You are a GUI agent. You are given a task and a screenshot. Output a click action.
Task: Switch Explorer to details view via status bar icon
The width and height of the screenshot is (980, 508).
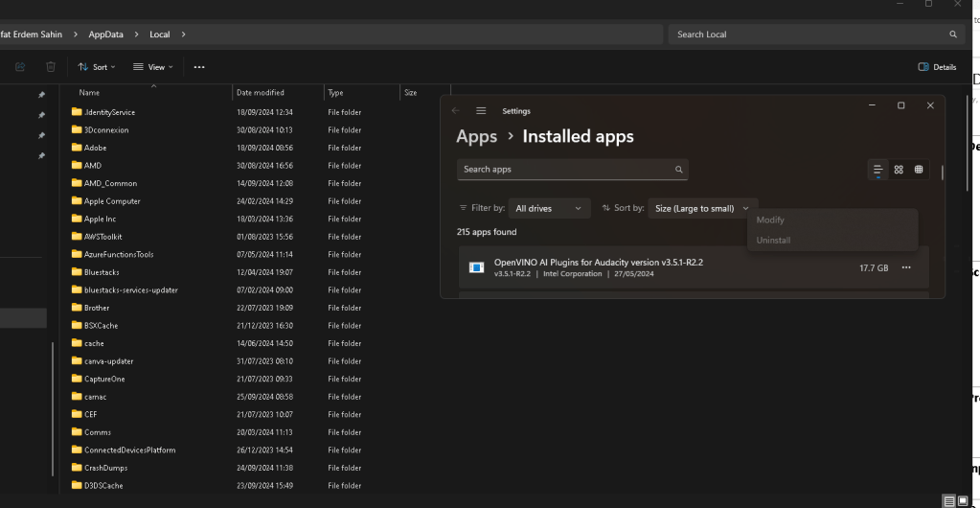(x=949, y=501)
